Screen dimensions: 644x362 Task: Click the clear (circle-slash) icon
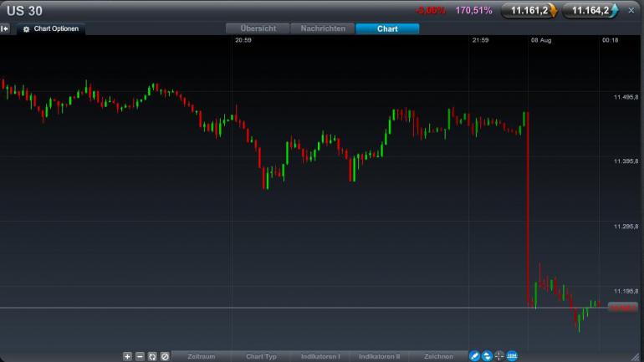coord(165,356)
